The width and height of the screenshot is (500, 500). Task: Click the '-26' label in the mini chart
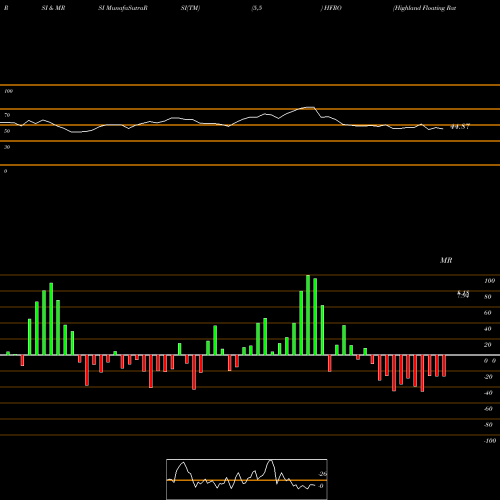[322, 474]
